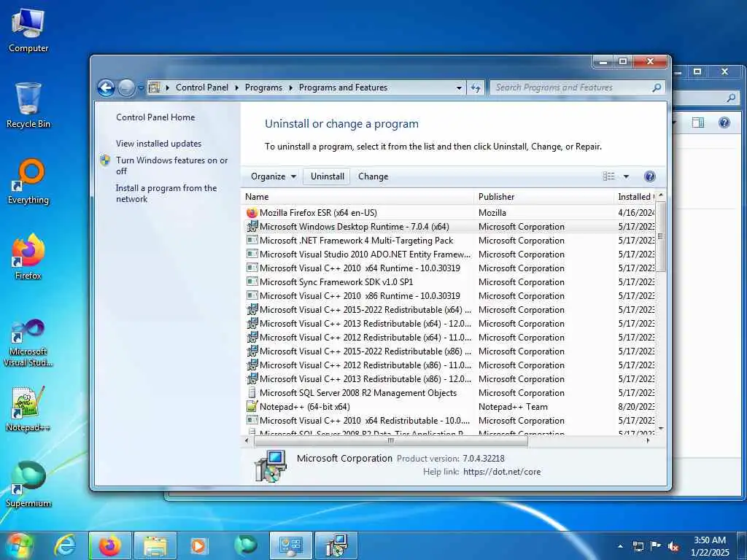Viewport: 747px width, 560px height.
Task: Sort by the Publisher column header
Action: point(544,197)
